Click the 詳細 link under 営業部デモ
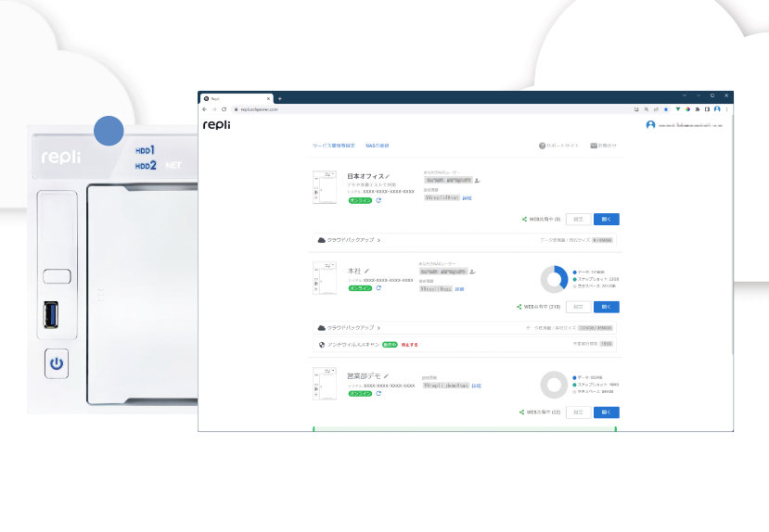This screenshot has height=532, width=769. pyautogui.click(x=476, y=386)
